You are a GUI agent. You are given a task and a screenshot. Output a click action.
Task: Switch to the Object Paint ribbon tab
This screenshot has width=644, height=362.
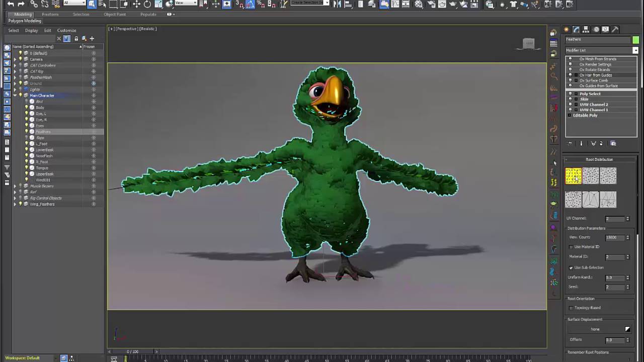coord(115,14)
